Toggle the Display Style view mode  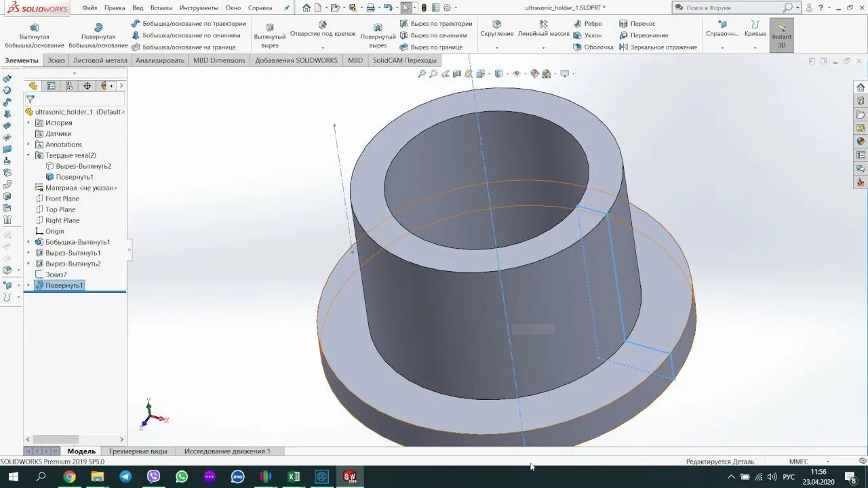click(x=498, y=73)
